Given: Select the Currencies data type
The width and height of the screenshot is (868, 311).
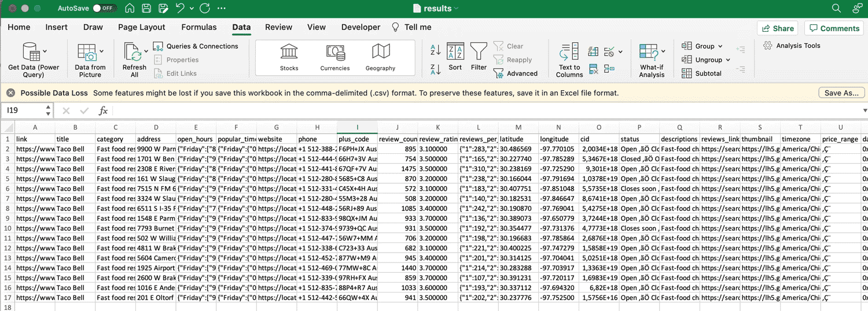Looking at the screenshot, I should click(335, 57).
